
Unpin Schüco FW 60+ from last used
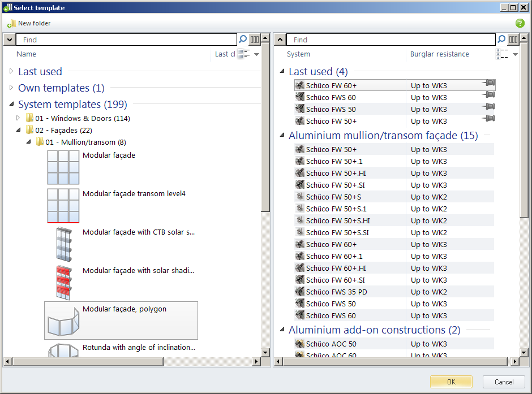pos(488,84)
